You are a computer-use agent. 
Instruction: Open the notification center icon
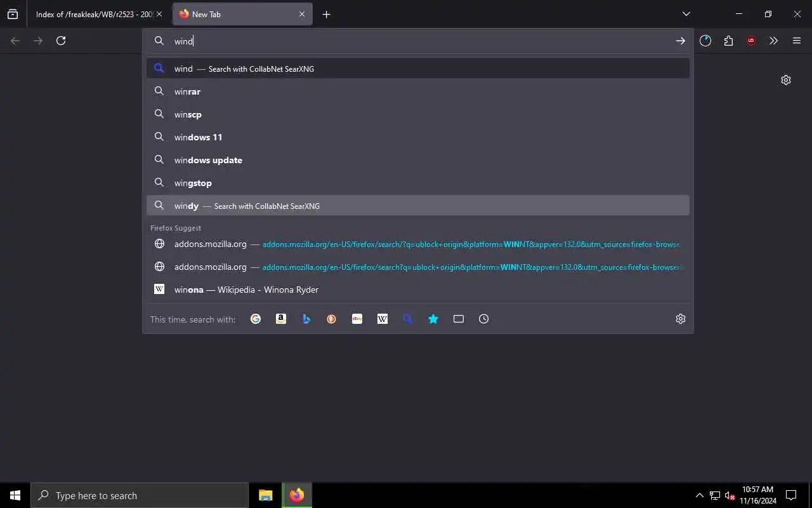791,495
